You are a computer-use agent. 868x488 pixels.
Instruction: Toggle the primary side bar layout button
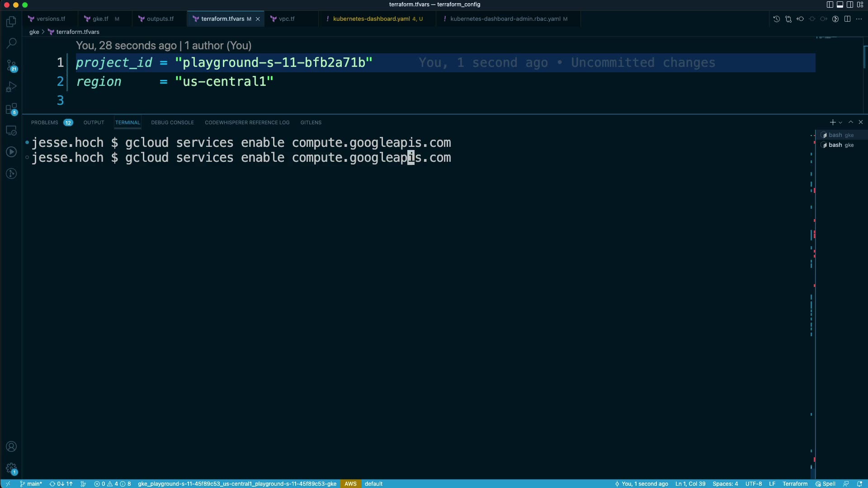pos(830,5)
